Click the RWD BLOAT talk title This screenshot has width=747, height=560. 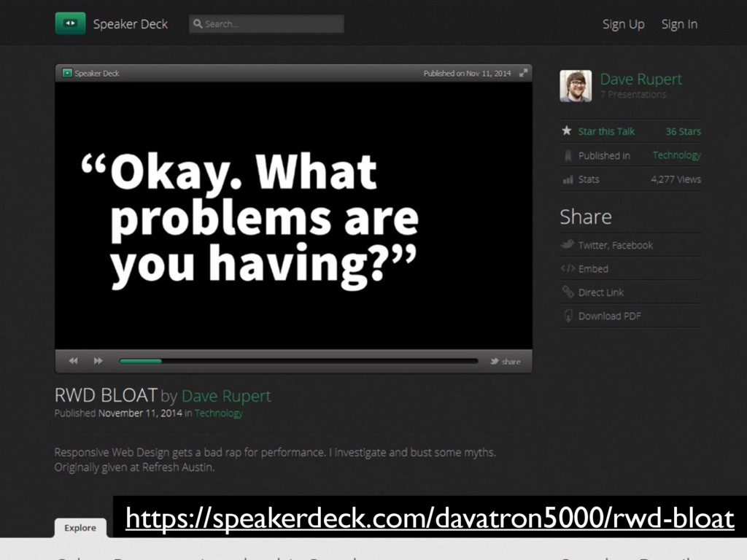[106, 395]
